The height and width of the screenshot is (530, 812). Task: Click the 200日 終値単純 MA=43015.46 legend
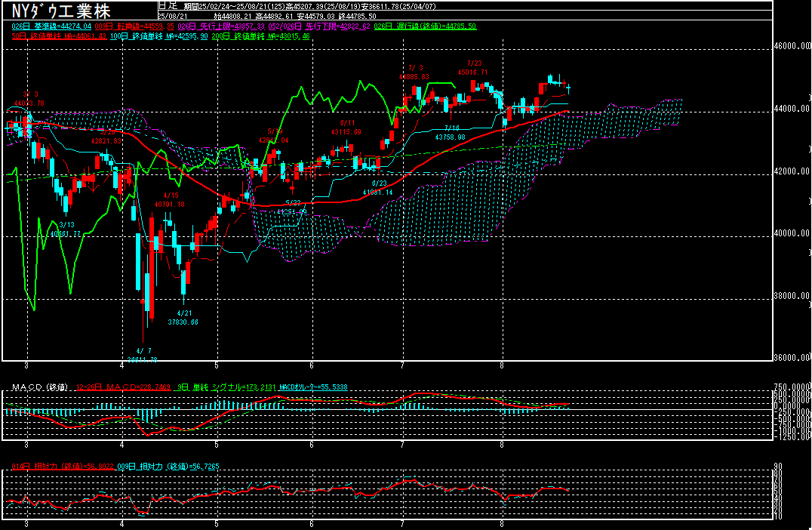click(x=260, y=36)
